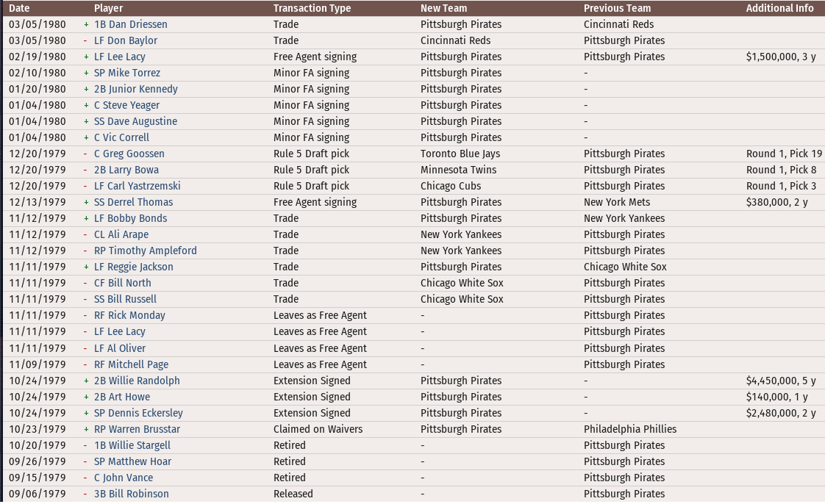
Task: Select the RP Warren Brusstar link
Action: point(137,429)
